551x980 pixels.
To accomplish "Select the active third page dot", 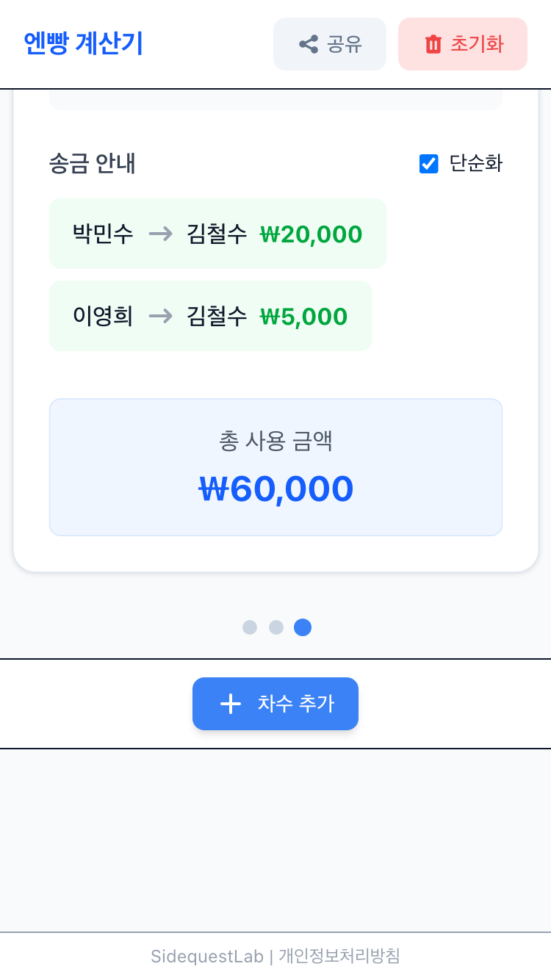I will coord(303,627).
